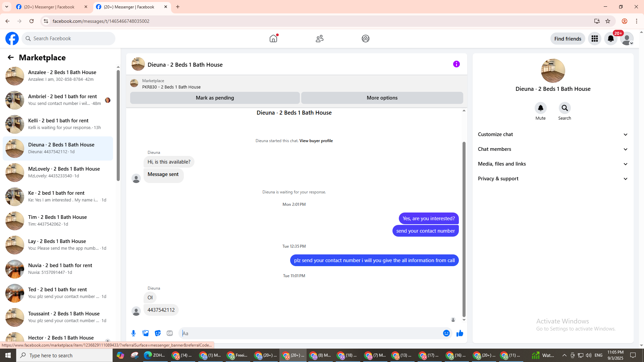The width and height of the screenshot is (644, 362).
Task: Open chat with Ambriel
Action: (x=58, y=100)
